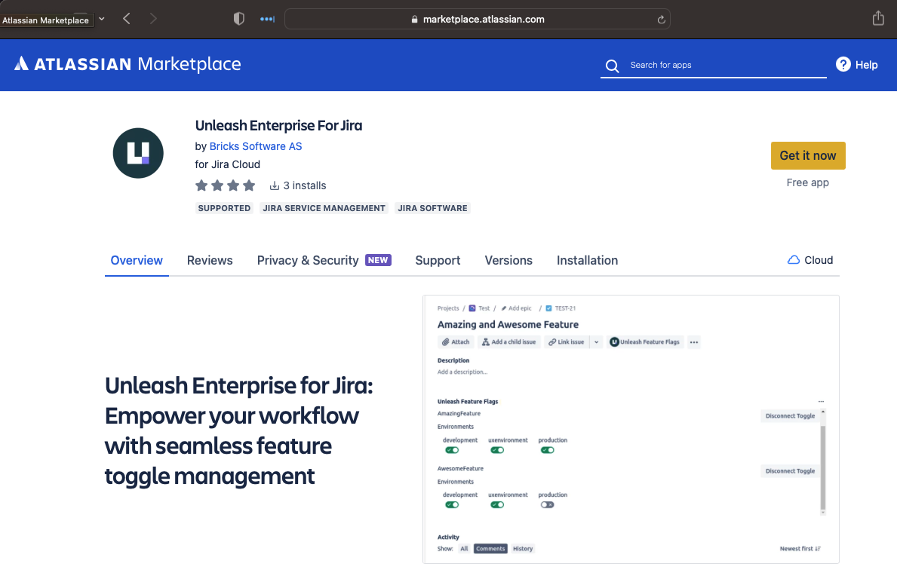Viewport: 897px width, 588px height.
Task: Switch to the Reviews tab
Action: tap(210, 260)
